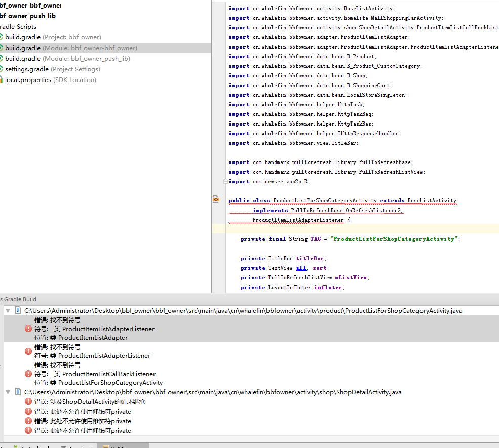Click the underlined 'all' field in the TextView declaration

[301, 268]
